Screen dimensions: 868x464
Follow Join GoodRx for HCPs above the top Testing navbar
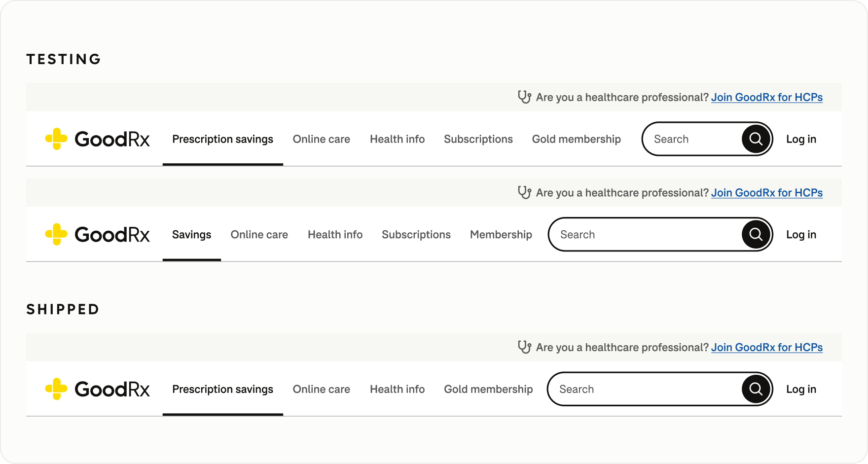point(767,97)
